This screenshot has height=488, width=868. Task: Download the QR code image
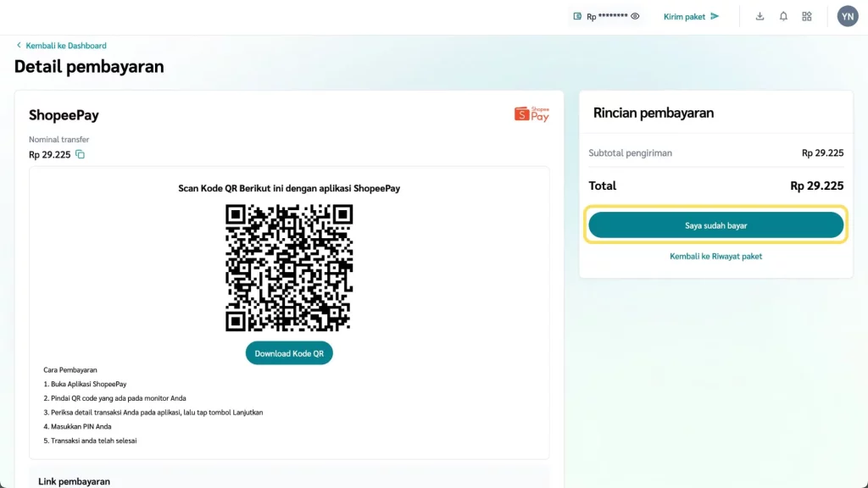289,353
